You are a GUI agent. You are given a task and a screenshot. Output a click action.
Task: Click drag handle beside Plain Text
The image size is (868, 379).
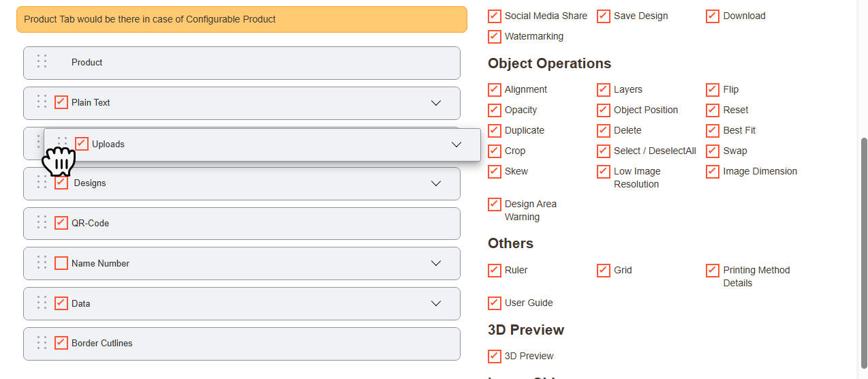tap(42, 102)
